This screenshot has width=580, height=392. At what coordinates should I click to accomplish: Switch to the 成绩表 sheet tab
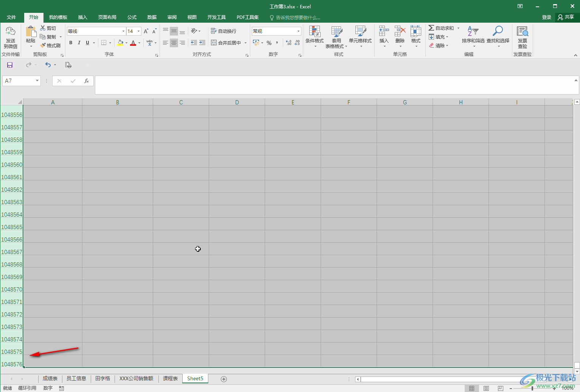(50, 379)
